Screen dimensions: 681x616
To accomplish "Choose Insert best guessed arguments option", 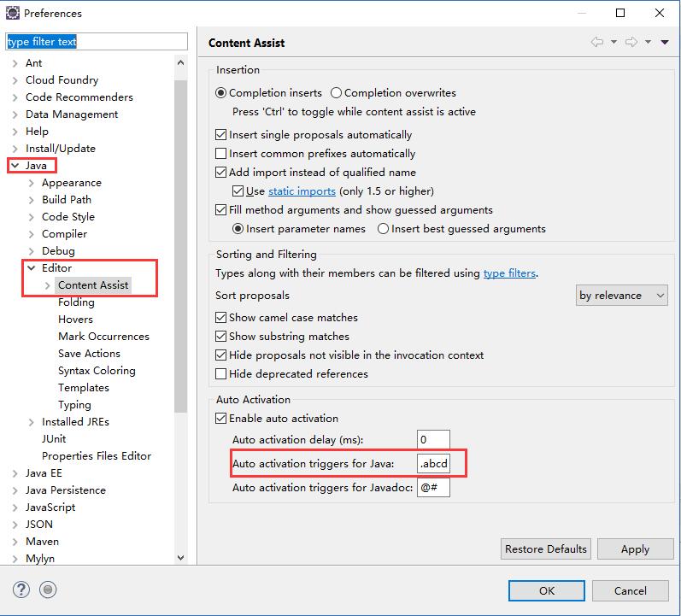I will 384,229.
